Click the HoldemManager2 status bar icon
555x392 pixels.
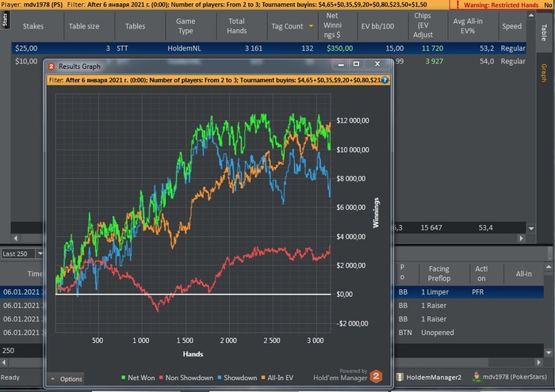400,377
